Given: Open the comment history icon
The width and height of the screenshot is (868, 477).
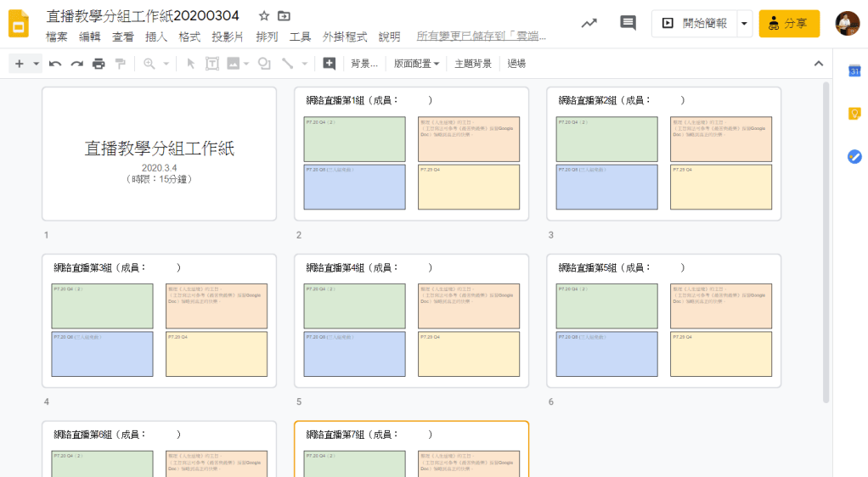Looking at the screenshot, I should pos(628,23).
